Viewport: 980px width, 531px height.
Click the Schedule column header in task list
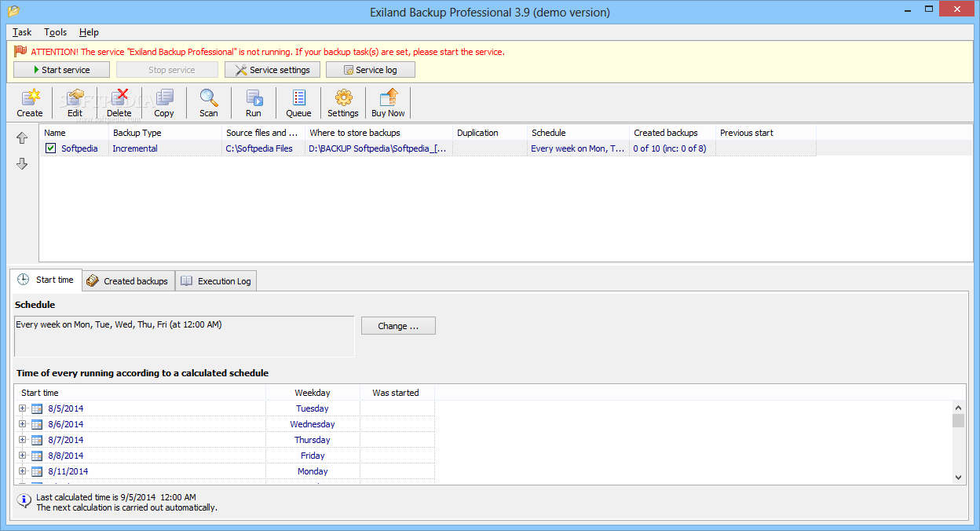tap(578, 133)
